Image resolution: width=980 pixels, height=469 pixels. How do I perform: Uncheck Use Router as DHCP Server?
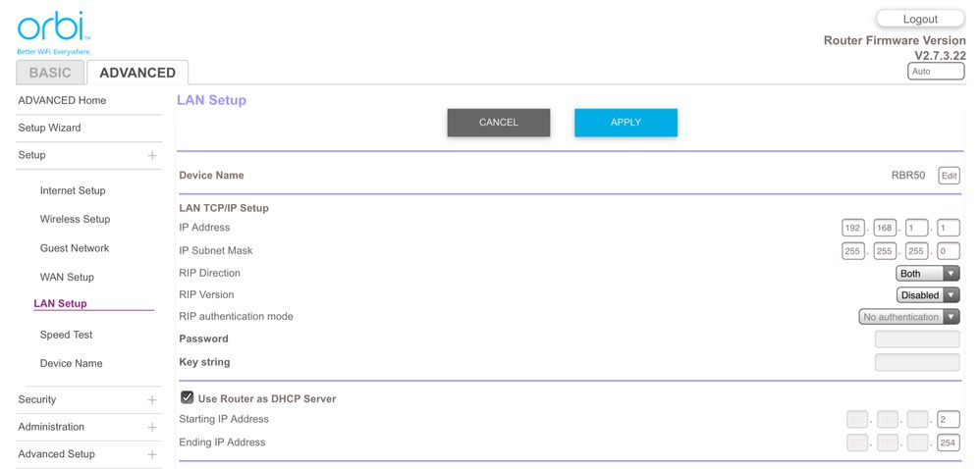click(187, 398)
